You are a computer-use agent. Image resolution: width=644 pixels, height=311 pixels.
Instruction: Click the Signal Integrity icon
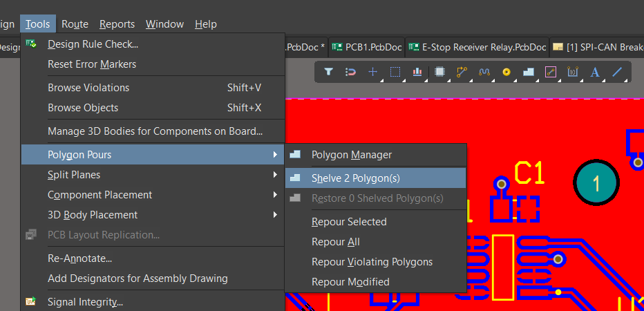click(x=31, y=302)
